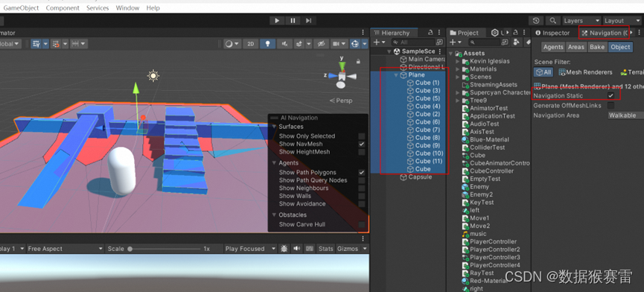
Task: Focus the Project search field
Action: (x=485, y=42)
